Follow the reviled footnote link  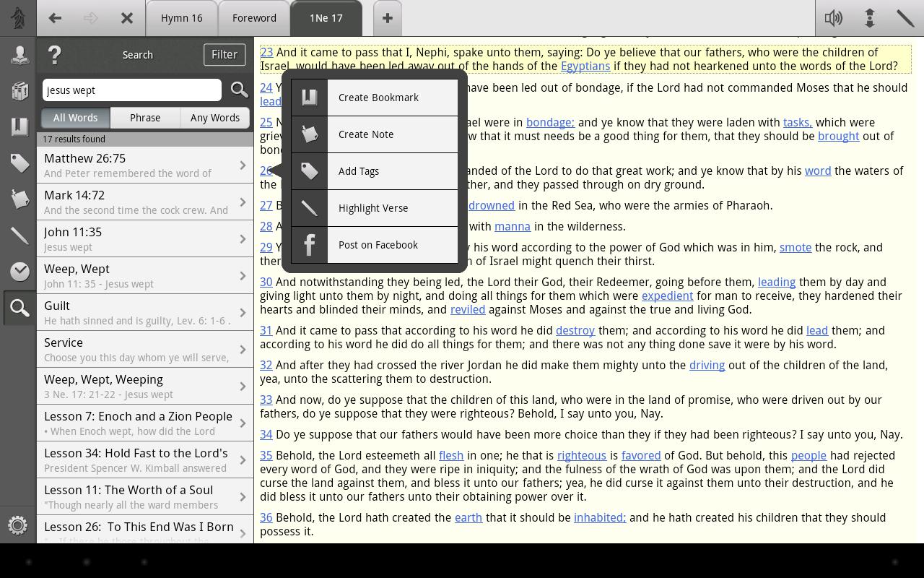coord(468,309)
